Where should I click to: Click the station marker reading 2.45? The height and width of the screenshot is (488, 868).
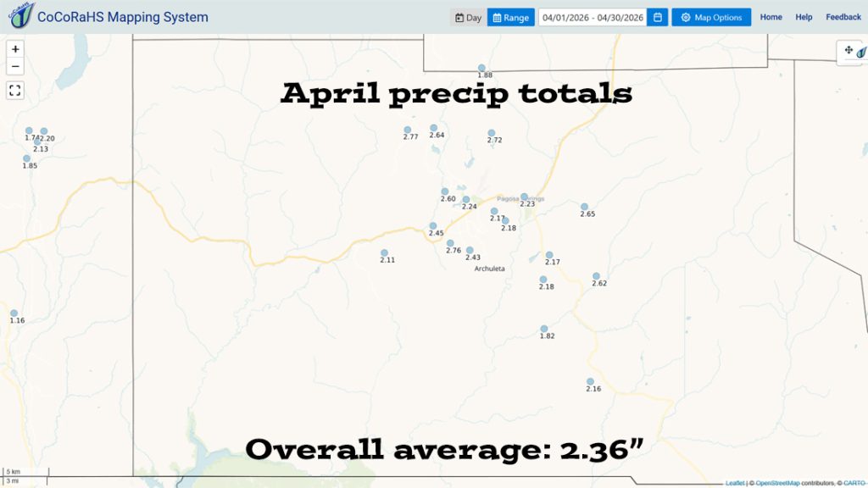pyautogui.click(x=433, y=226)
